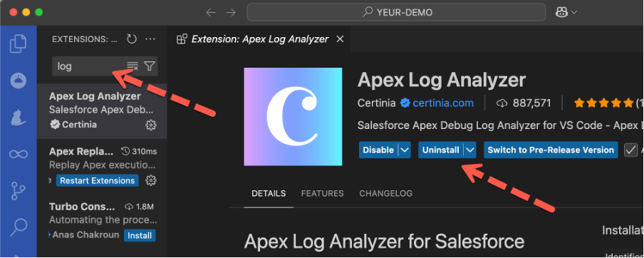Go back in navigation history

(211, 12)
